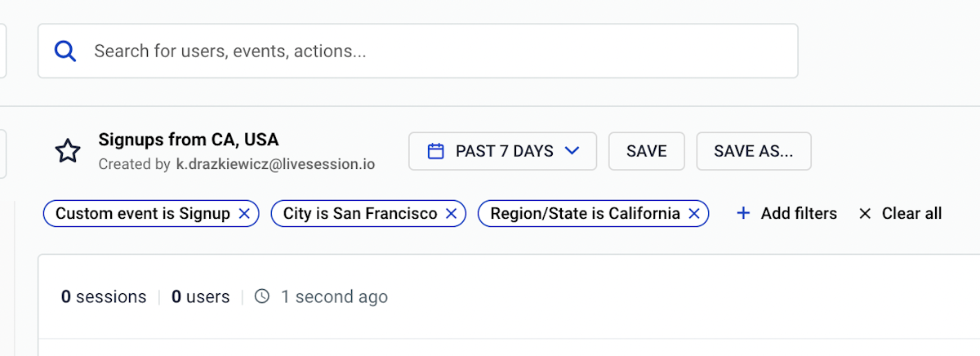Expand the chevron next to PAST 7 DAYS
This screenshot has height=356, width=980.
click(572, 151)
